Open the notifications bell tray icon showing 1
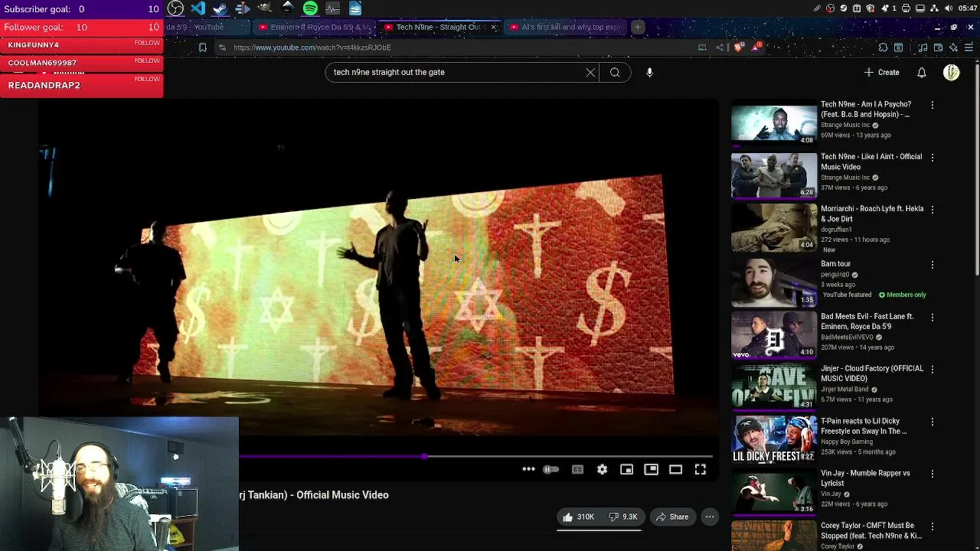This screenshot has width=980, height=551. coord(889,8)
